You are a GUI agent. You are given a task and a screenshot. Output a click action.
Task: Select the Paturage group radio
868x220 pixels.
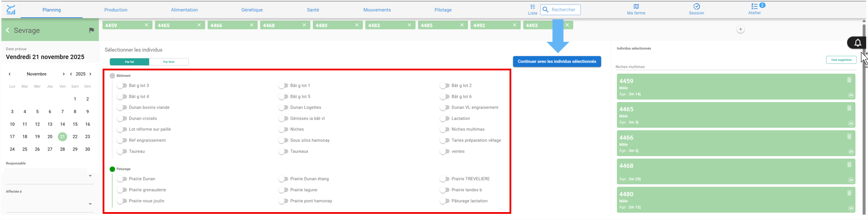112,169
